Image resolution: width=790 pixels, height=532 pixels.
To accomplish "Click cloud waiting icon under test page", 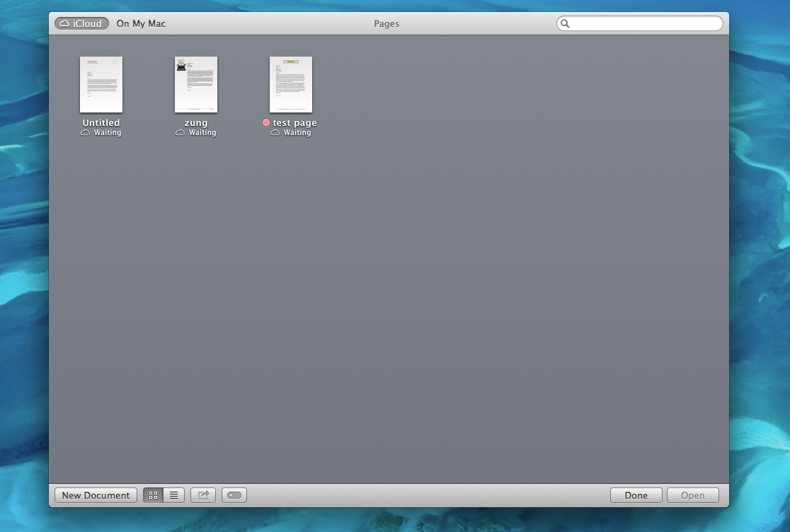I will point(275,132).
